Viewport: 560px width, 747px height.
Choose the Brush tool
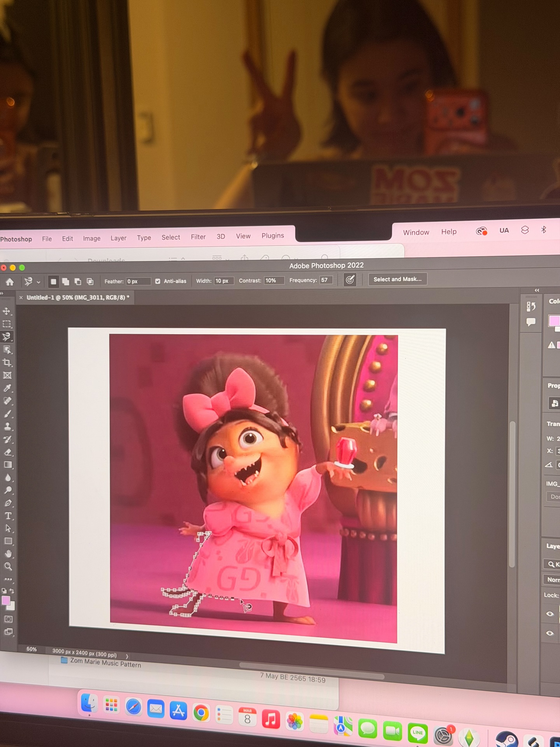tap(8, 414)
